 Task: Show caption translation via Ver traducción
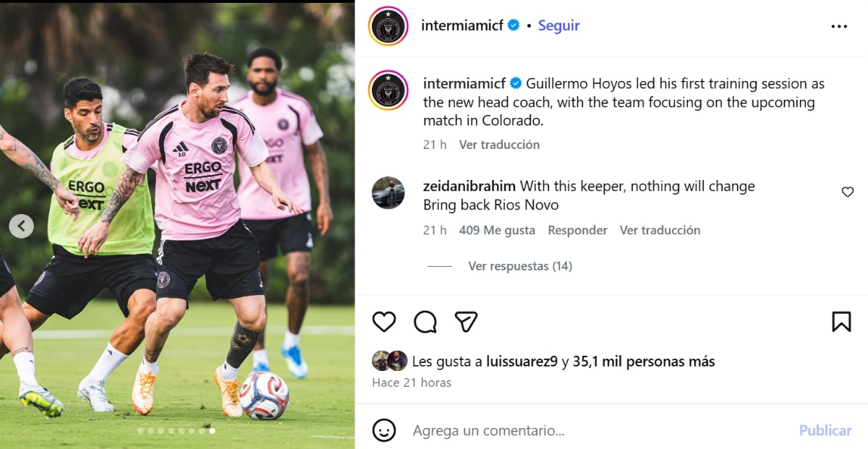pos(499,145)
